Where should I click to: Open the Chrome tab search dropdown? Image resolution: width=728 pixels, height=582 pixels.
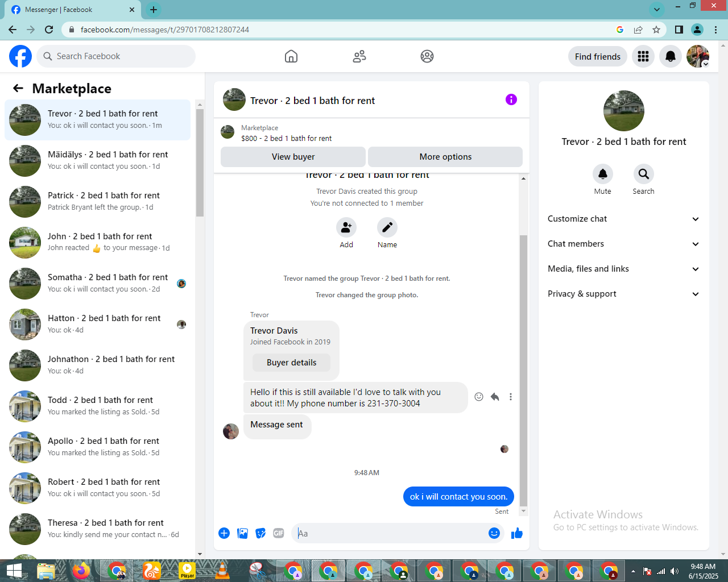pyautogui.click(x=657, y=9)
